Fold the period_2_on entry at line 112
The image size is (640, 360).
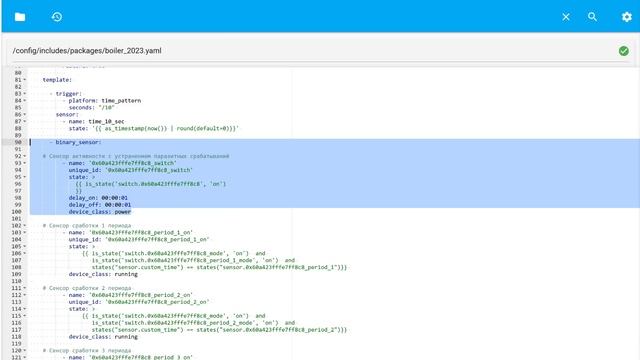click(24, 295)
